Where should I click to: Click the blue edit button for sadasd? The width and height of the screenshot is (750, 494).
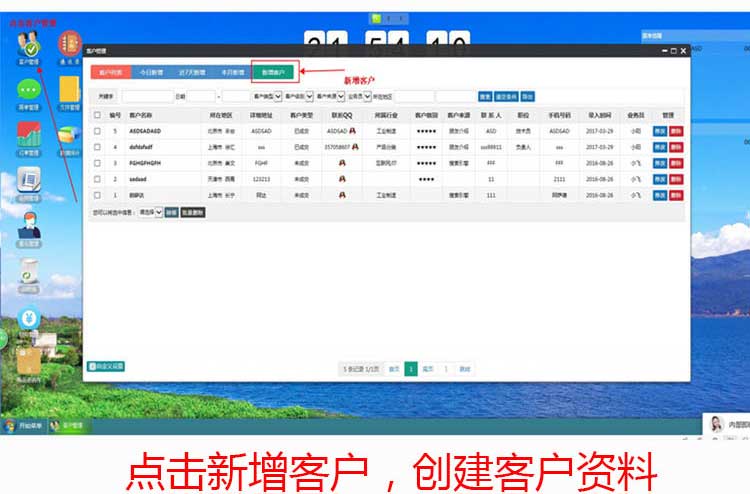[x=660, y=179]
